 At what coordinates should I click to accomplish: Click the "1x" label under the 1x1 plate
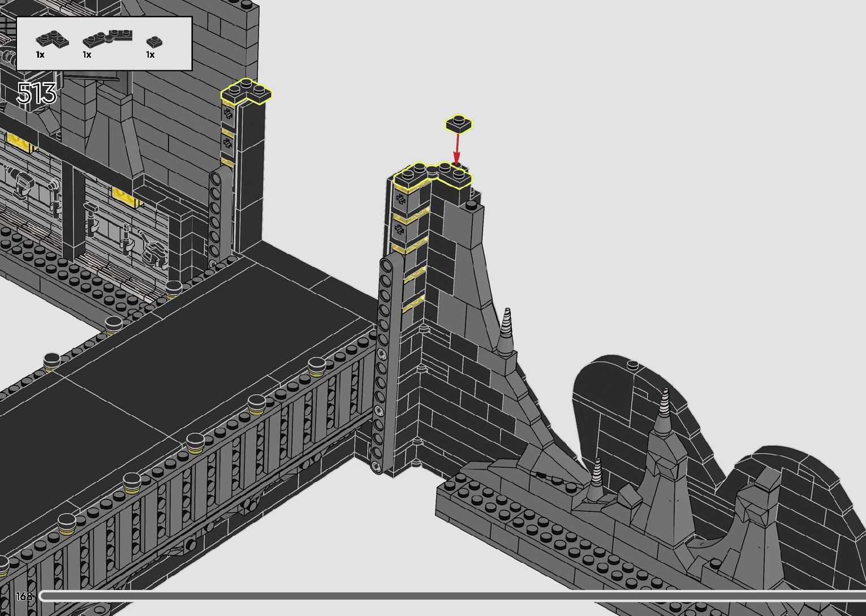pyautogui.click(x=150, y=55)
